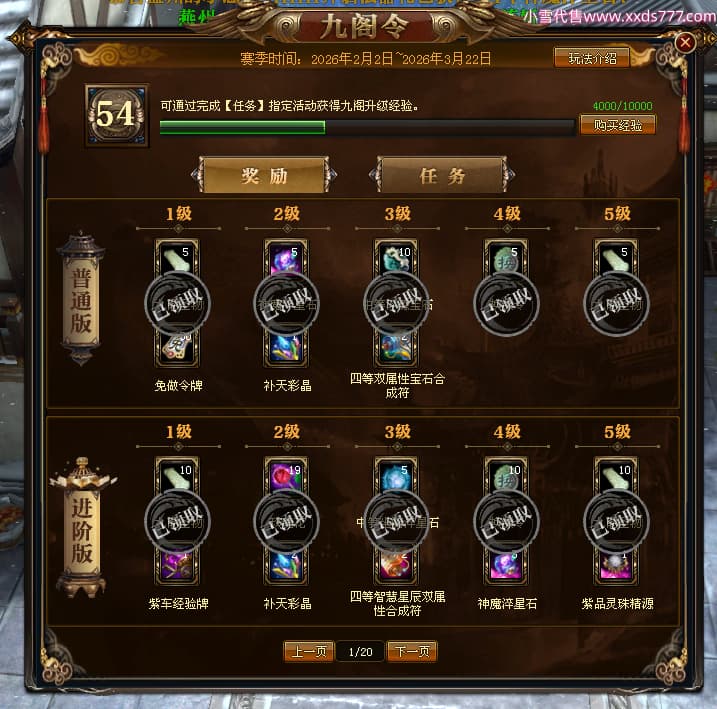Click the top item icon in 普通版 5级
The height and width of the screenshot is (709, 717).
(616, 257)
